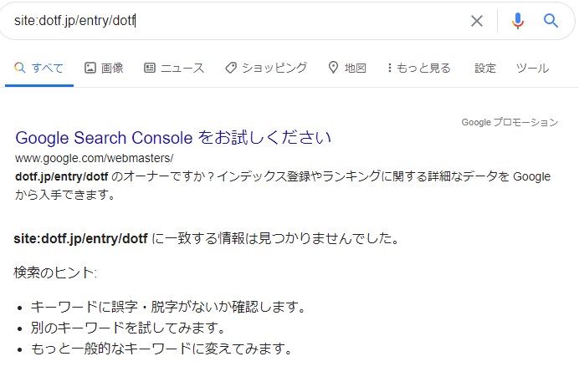Click the すべて tab magnifier icon
Viewport: 579px width, 392px height.
point(20,68)
